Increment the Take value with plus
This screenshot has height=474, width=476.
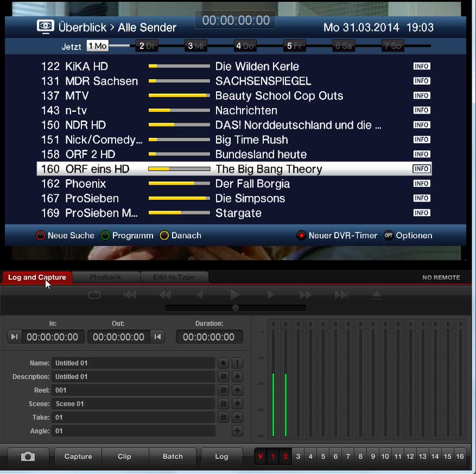237,417
